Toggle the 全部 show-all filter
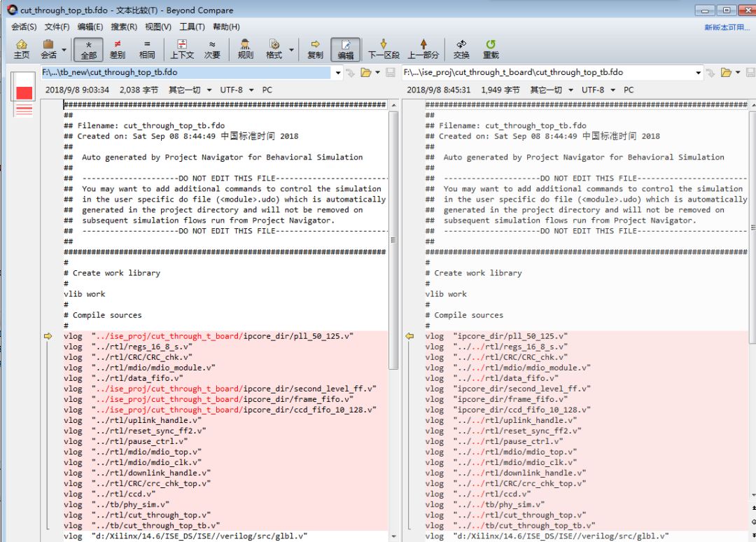 [88, 49]
